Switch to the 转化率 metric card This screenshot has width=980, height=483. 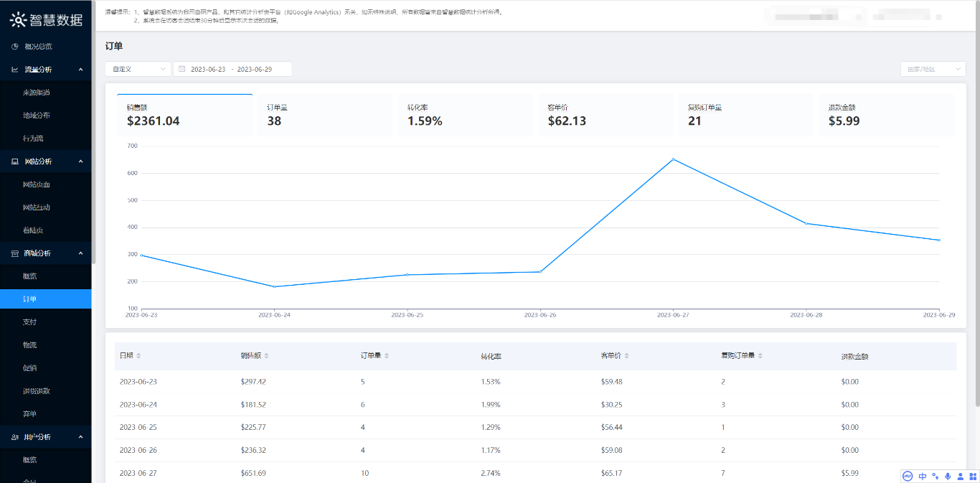coord(463,115)
